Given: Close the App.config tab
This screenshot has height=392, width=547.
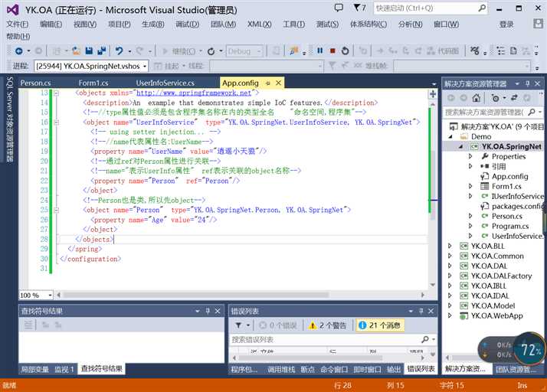Looking at the screenshot, I should click(x=278, y=83).
